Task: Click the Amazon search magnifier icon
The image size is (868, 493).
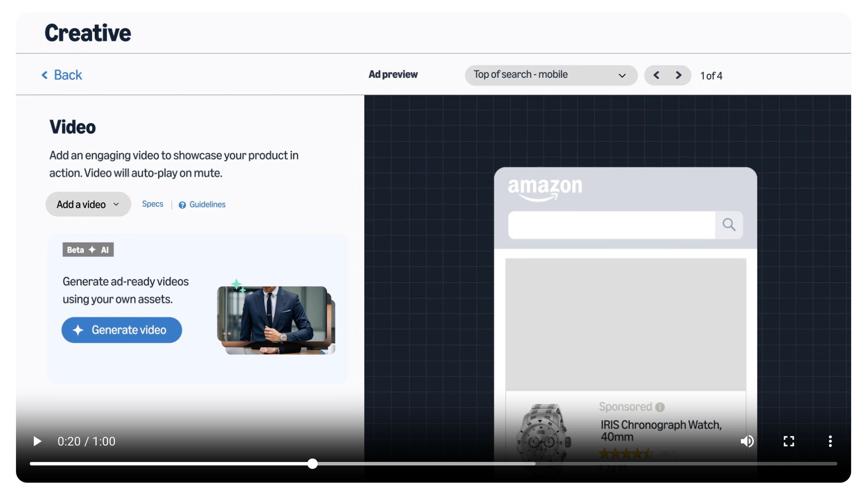Action: coord(729,225)
